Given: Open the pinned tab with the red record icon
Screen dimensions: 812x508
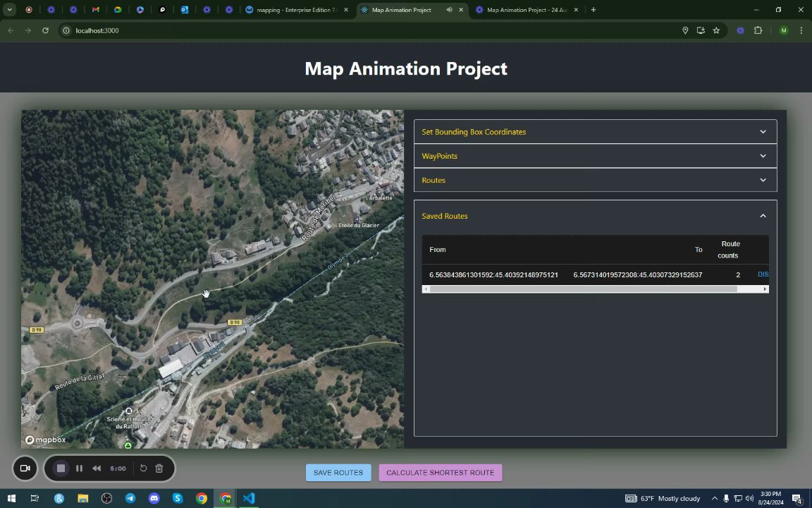Looking at the screenshot, I should (x=29, y=10).
